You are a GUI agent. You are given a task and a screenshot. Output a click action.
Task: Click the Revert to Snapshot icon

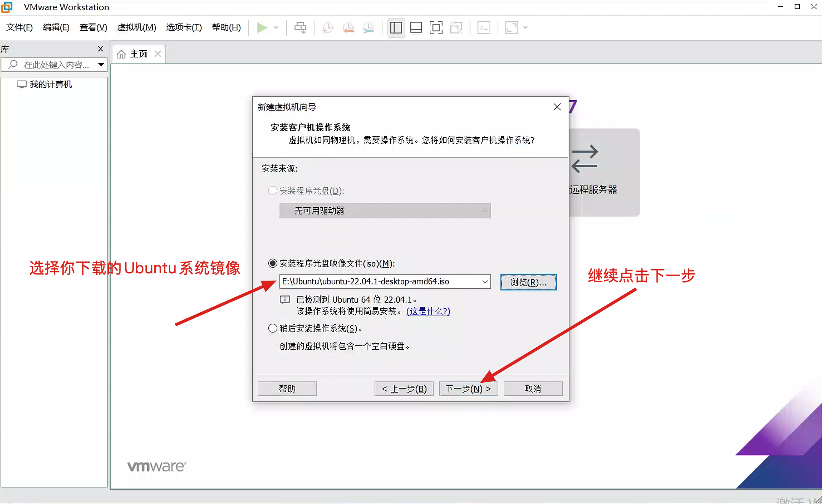coord(348,27)
